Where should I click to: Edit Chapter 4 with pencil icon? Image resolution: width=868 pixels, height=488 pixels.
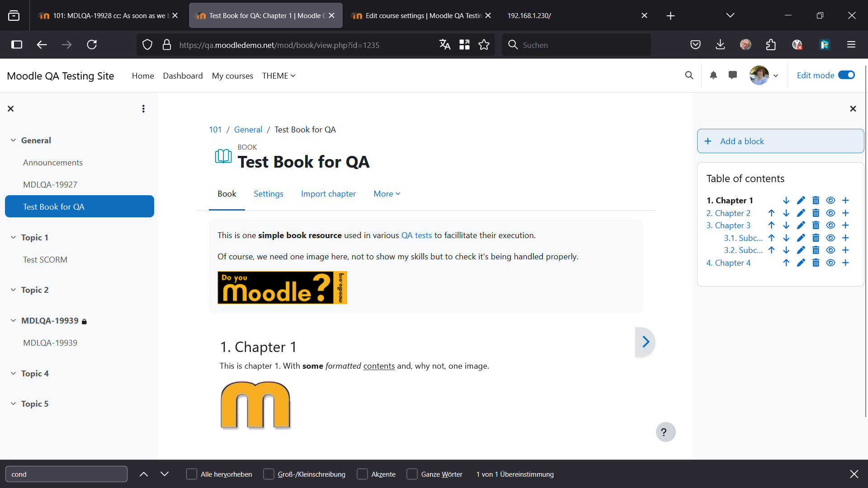[x=801, y=263]
